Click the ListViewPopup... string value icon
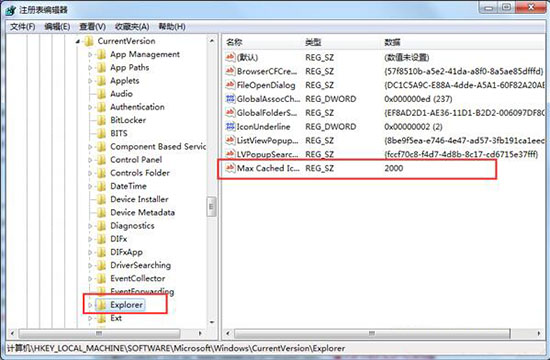Viewport: 550px width, 360px height. tap(230, 140)
